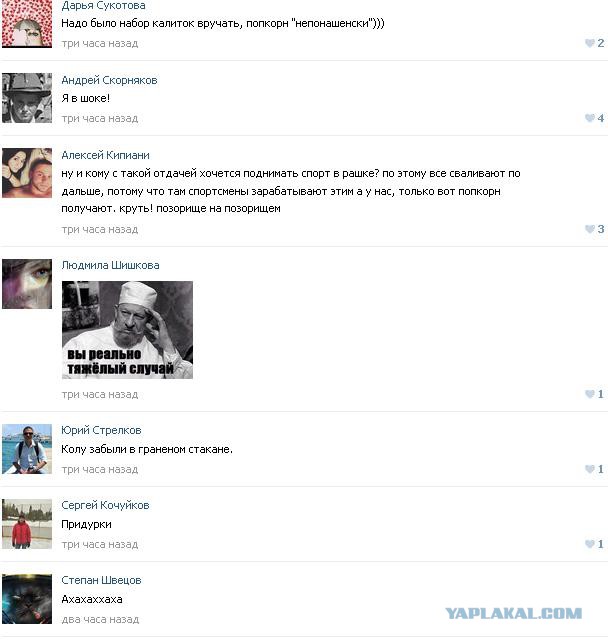Open Сергей Кочуйков's profile name
This screenshot has width=608, height=643.
coord(105,505)
